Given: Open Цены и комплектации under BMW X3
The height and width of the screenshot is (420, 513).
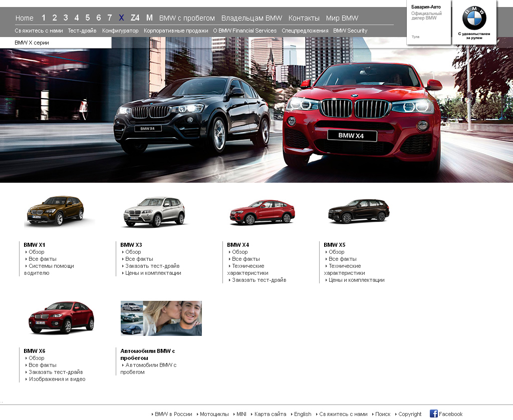Looking at the screenshot, I should click(x=153, y=273).
